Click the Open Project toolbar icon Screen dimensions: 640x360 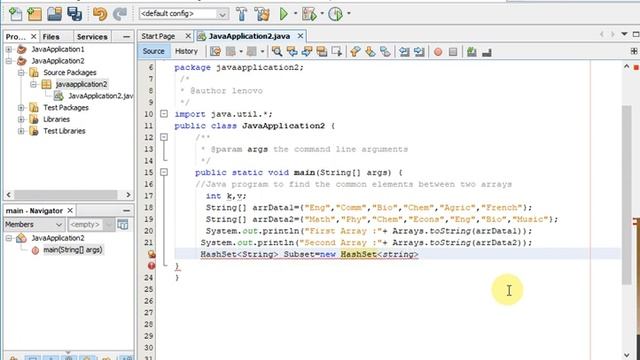coord(55,14)
